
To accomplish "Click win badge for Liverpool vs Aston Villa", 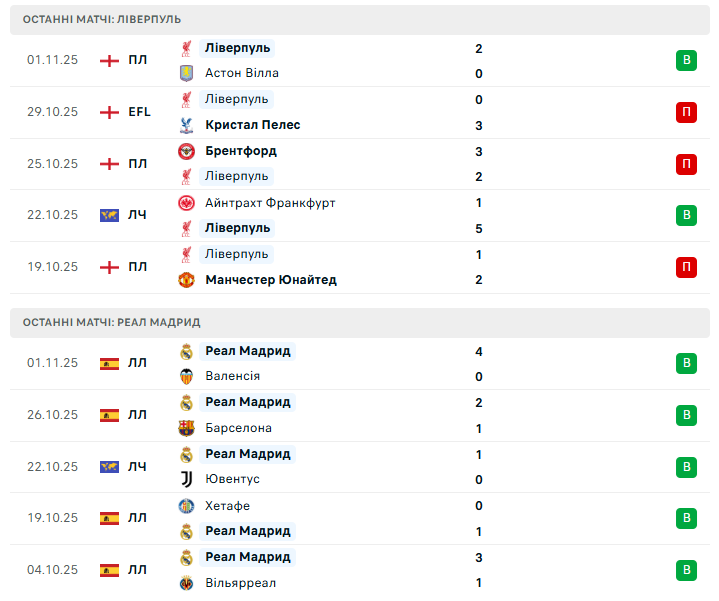I will pyautogui.click(x=686, y=60).
